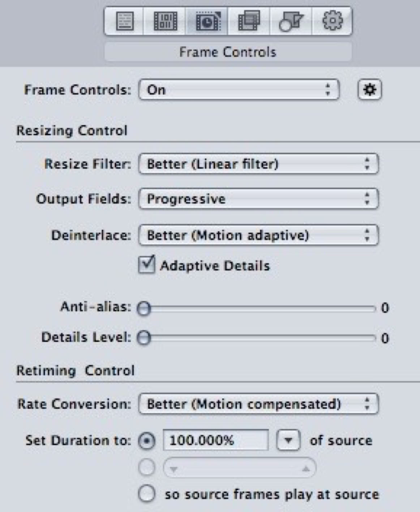420x512 pixels.
Task: Click the Anti-alias slider handle
Action: click(144, 308)
